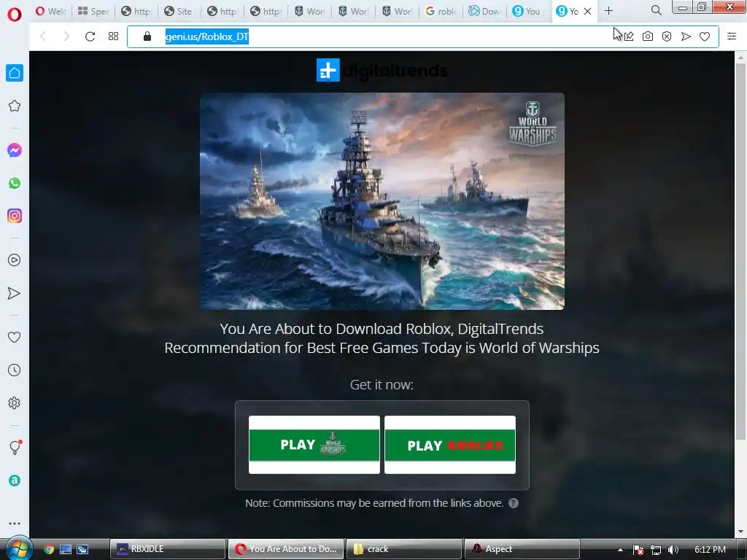This screenshot has height=560, width=747.
Task: Open My Flow arrow icon in sidebar
Action: click(15, 293)
